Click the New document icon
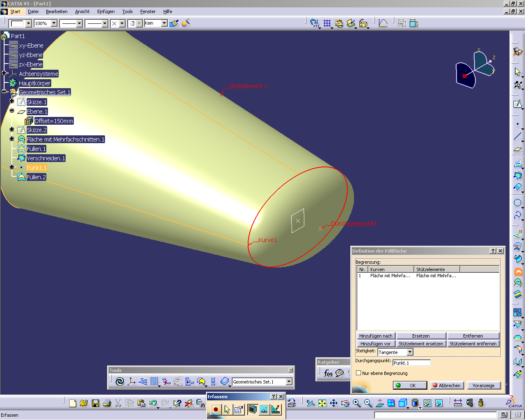Viewport: 525px width, 420px height. pos(73,403)
